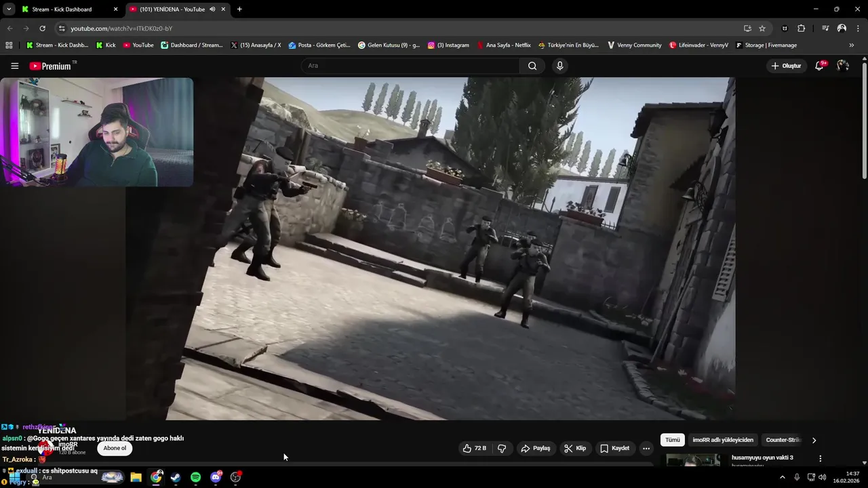Select the Counter-Strike filter chip

783,440
